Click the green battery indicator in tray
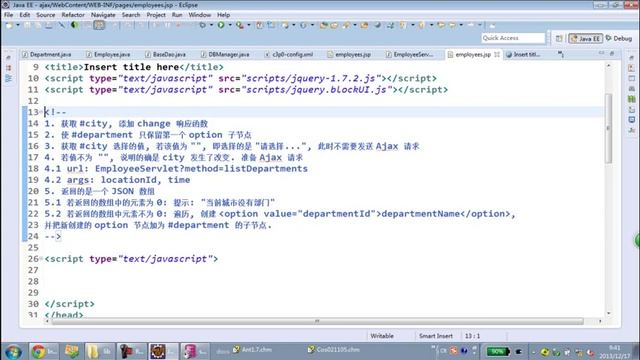Screen dimensions: 640x360 (497, 351)
